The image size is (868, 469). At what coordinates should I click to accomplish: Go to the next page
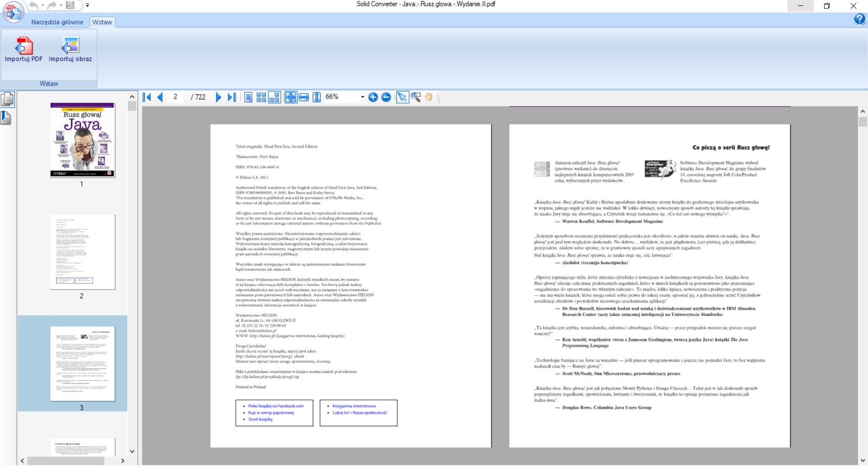[x=219, y=97]
